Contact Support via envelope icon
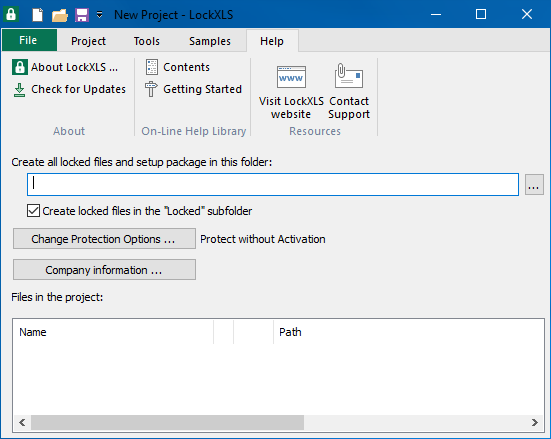 (349, 92)
